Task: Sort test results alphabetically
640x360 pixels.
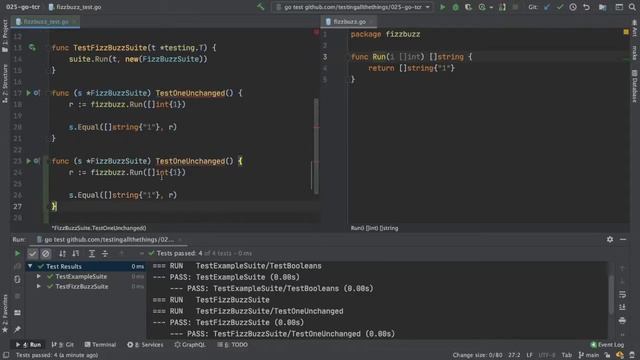Action: [x=62, y=253]
